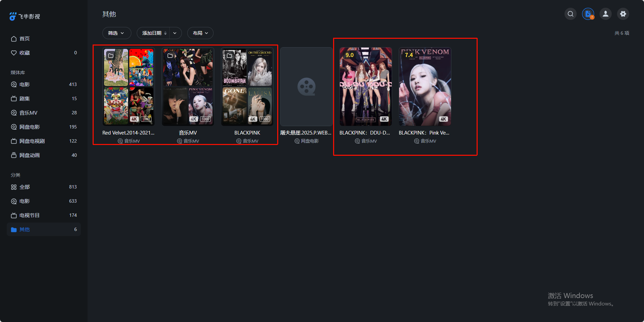Image resolution: width=644 pixels, height=322 pixels.
Task: Open the Red Velvet collage poster
Action: (129, 87)
